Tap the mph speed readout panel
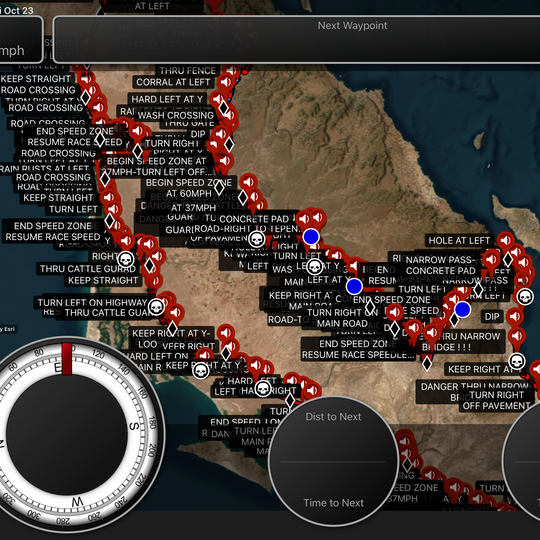 point(20,39)
